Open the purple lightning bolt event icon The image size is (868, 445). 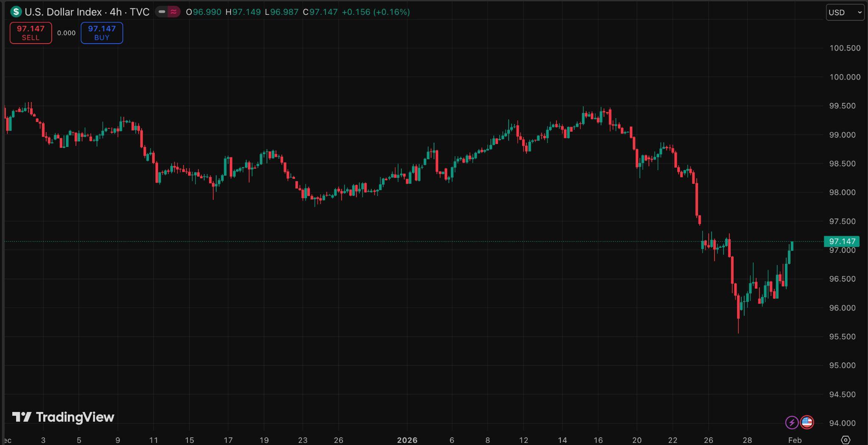point(792,422)
